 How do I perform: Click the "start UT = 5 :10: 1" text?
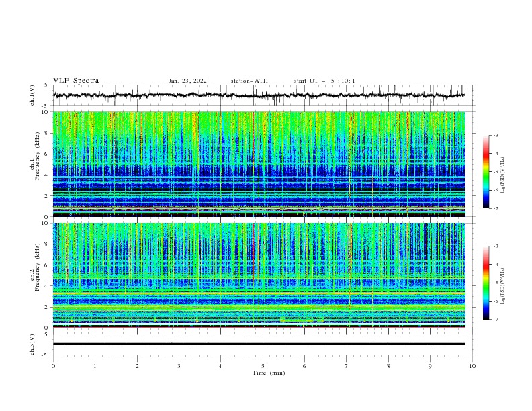[324, 81]
